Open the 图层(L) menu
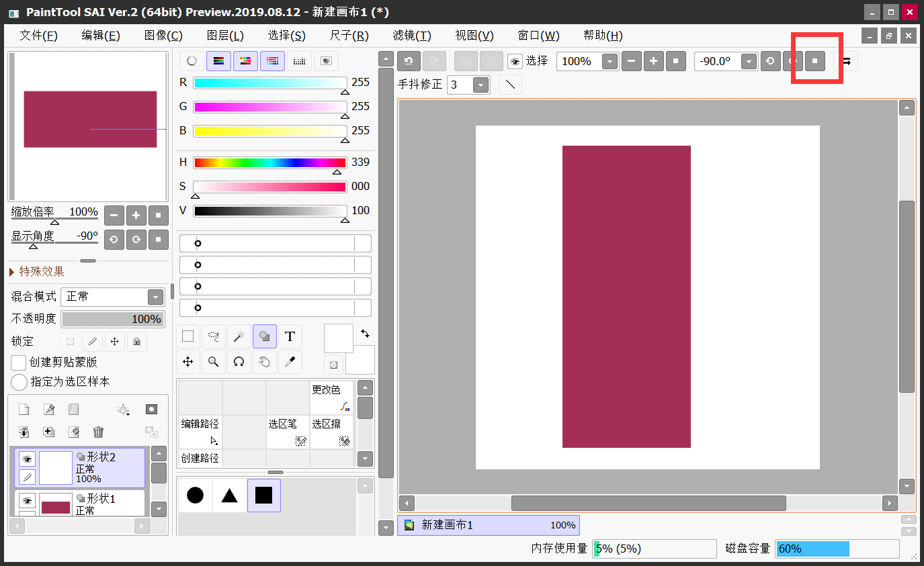This screenshot has height=566, width=924. (225, 36)
